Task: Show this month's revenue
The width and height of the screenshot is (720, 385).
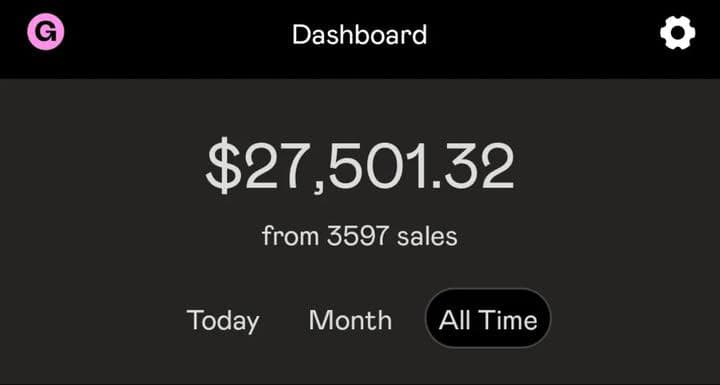Action: point(350,320)
